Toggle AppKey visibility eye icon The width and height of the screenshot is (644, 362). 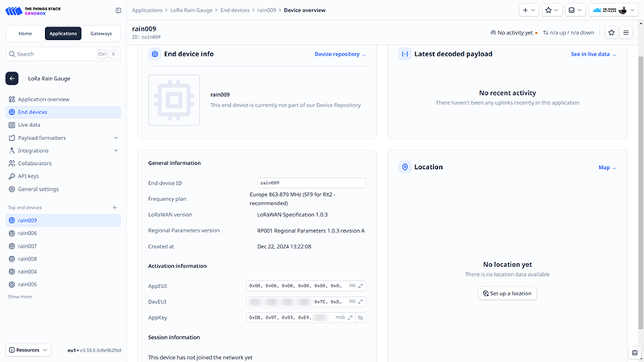[361, 318]
